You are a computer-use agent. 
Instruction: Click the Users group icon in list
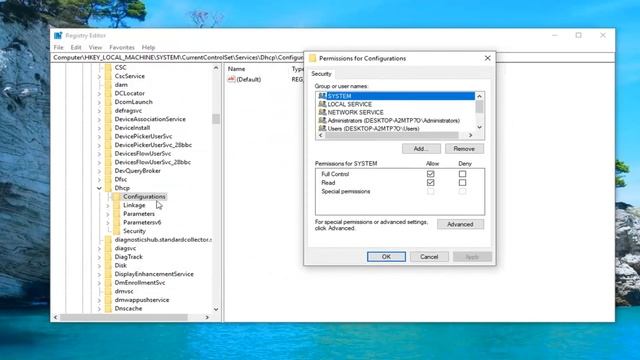(322, 128)
